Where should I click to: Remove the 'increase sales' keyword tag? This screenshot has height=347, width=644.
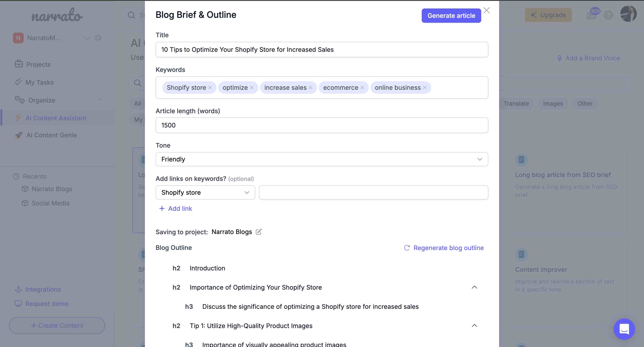(x=311, y=88)
